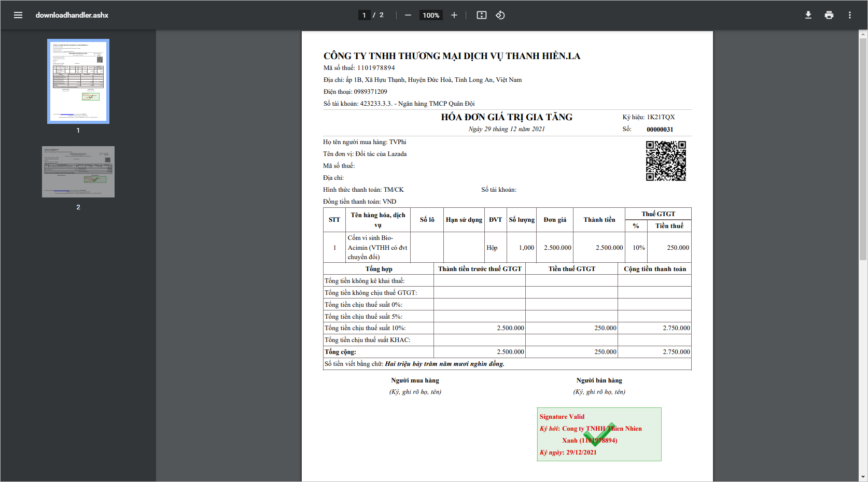Open the more actions menu
868x482 pixels.
click(850, 15)
